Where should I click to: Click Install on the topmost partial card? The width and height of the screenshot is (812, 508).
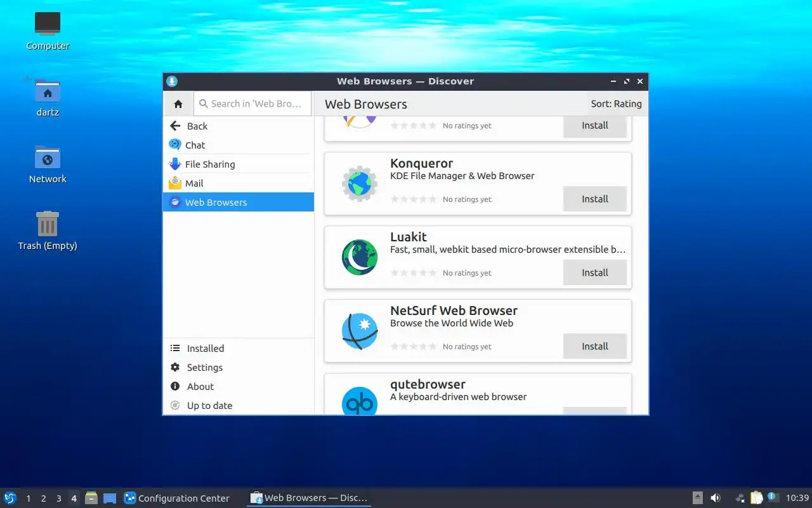595,126
